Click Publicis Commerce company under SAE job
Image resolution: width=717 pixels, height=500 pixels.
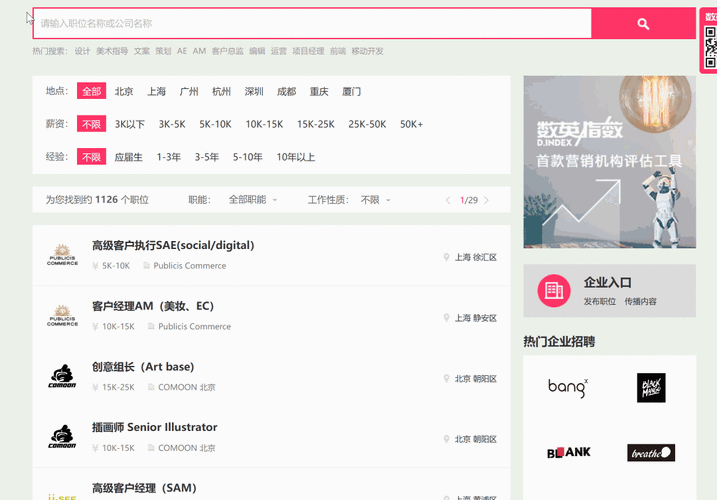[189, 266]
